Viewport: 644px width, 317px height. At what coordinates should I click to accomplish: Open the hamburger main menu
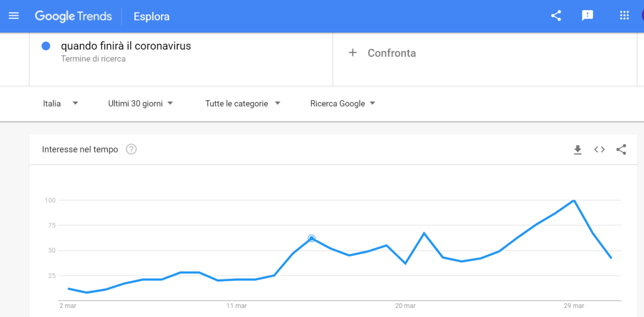(14, 16)
